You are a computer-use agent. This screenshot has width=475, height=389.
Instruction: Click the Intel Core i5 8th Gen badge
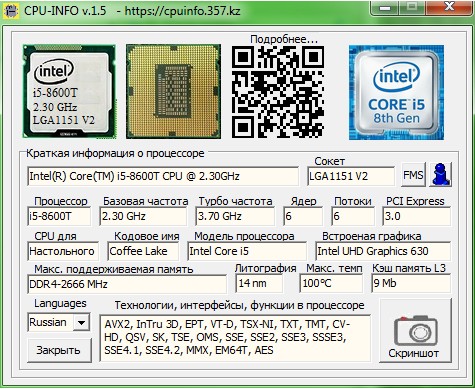click(396, 93)
